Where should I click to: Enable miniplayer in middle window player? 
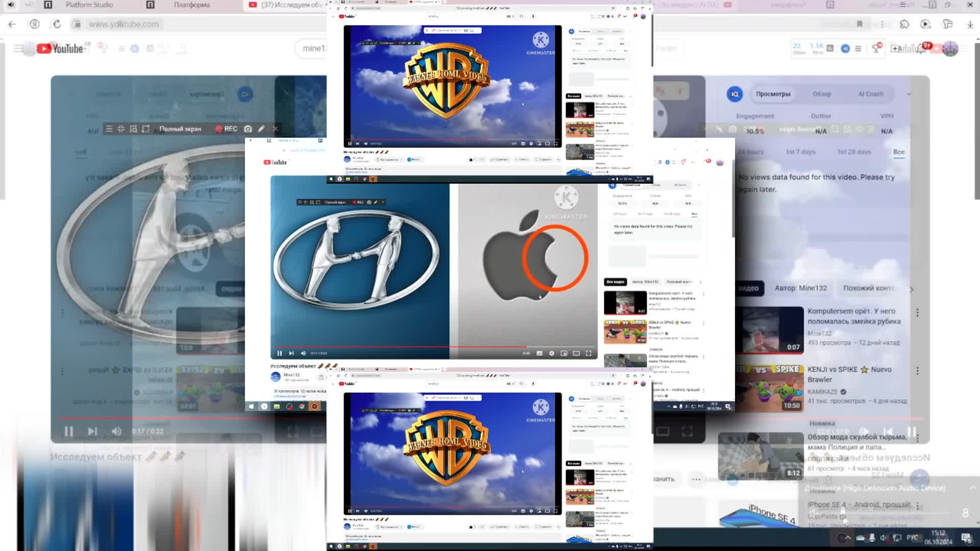[564, 353]
